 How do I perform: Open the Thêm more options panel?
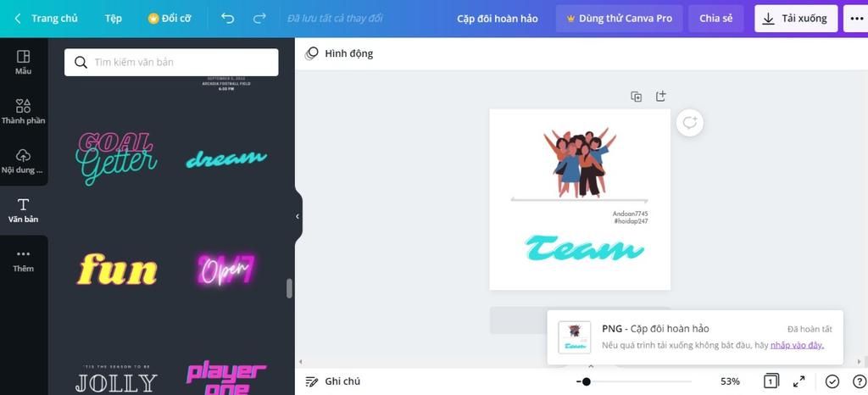point(23,260)
